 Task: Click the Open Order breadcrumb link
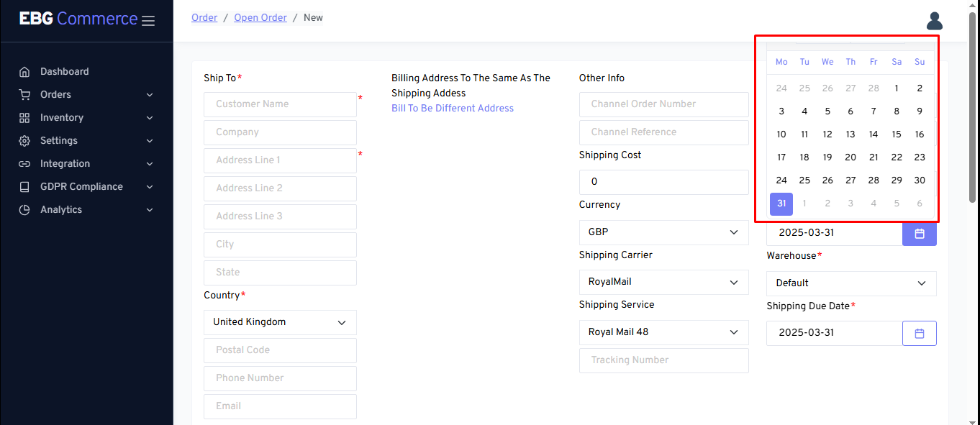tap(260, 17)
